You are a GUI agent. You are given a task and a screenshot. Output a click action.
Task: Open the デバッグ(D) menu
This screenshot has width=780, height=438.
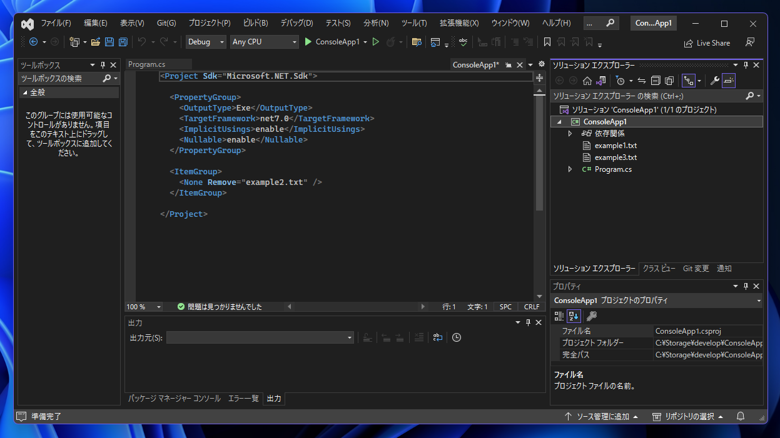coord(296,23)
